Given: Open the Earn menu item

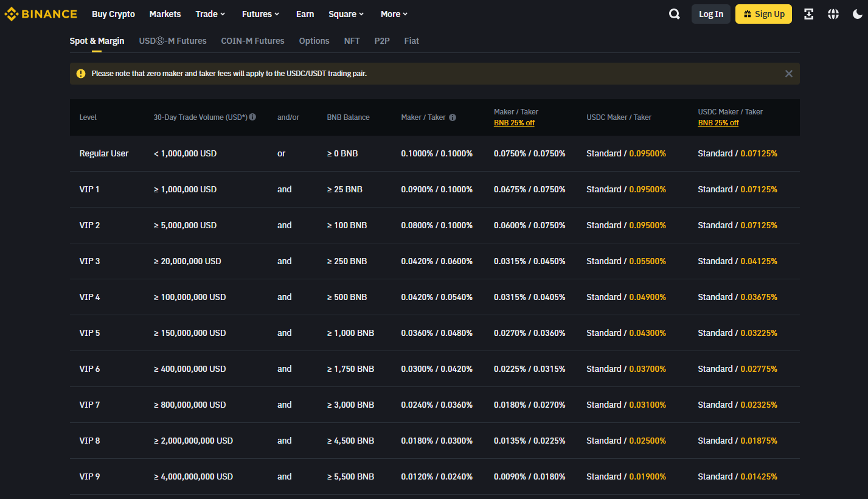Looking at the screenshot, I should pos(305,14).
